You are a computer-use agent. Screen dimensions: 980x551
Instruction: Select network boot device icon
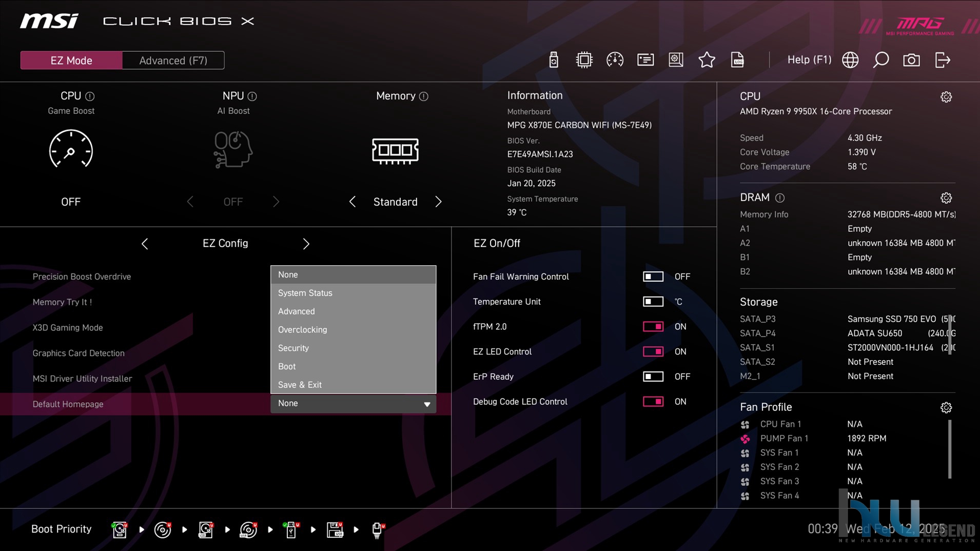tap(378, 529)
